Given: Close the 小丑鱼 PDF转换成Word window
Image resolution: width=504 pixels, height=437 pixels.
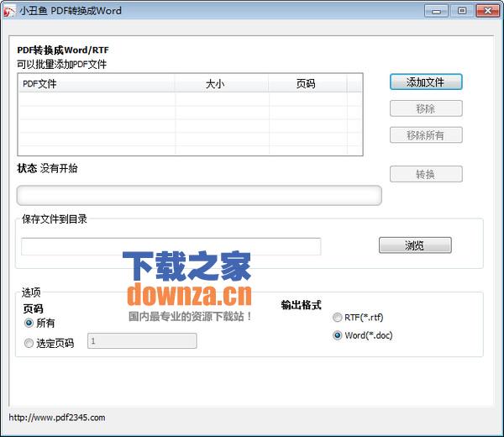Looking at the screenshot, I should point(487,11).
